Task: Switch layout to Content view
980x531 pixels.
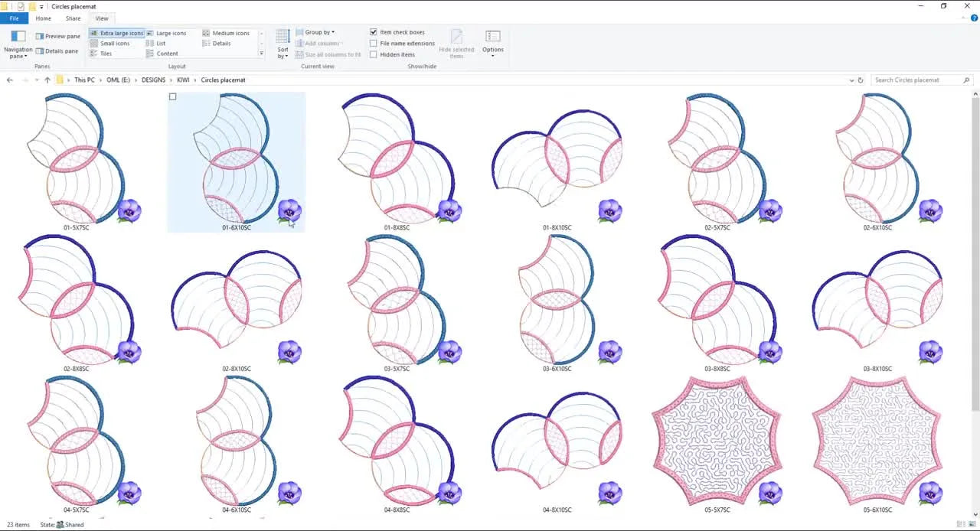Action: (162, 54)
